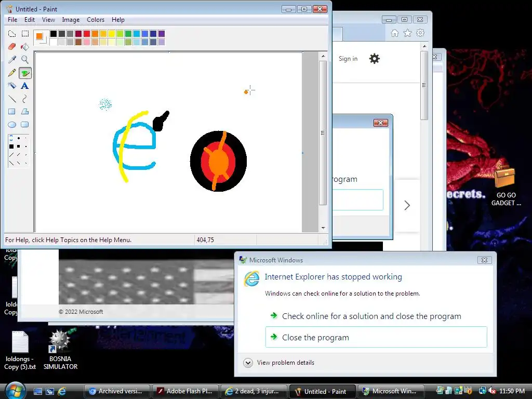Viewport: 532px width, 399px height.
Task: Click the orange circle drawing on canvas
Action: 220,162
